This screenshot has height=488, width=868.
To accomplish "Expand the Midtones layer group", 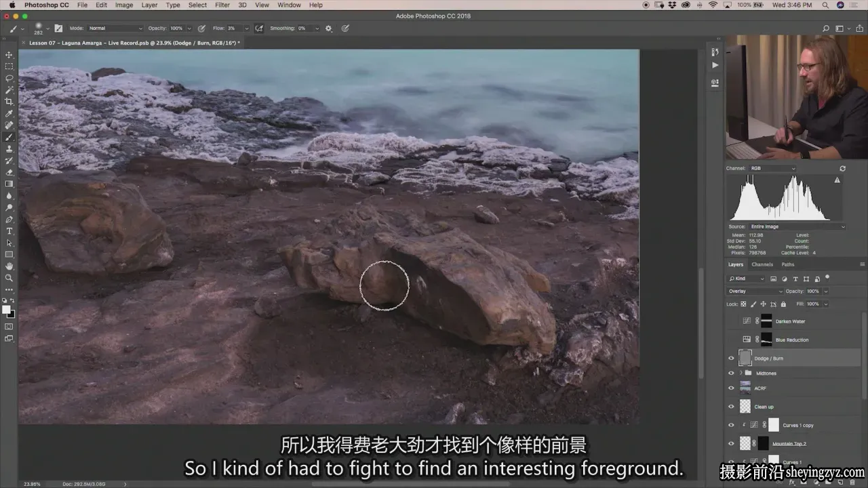I will pos(740,373).
